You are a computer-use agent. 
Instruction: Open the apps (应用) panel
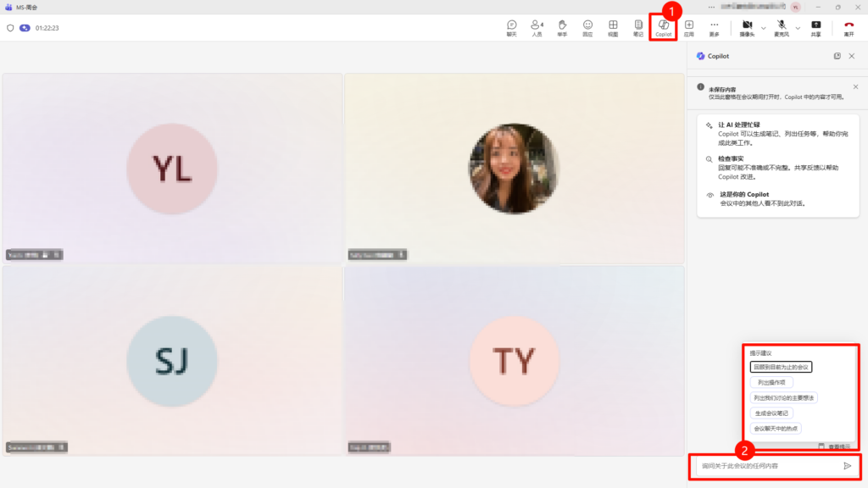(689, 27)
